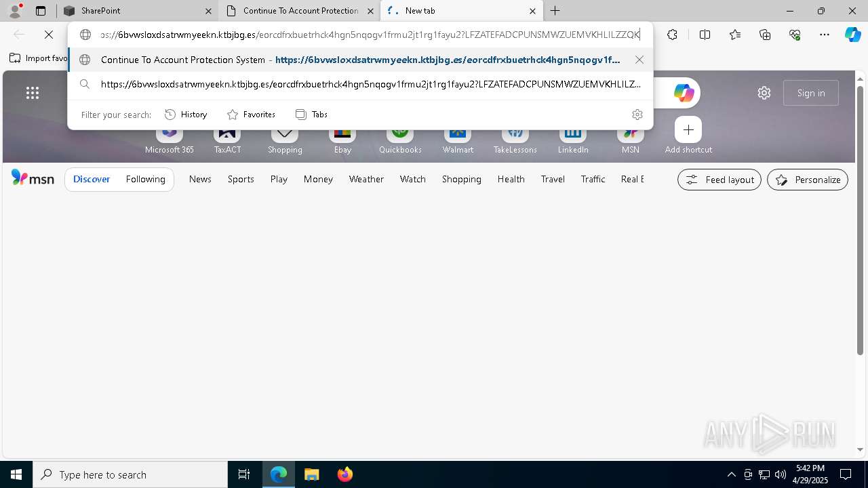Open Travel category
This screenshot has height=488, width=868.
(x=553, y=179)
